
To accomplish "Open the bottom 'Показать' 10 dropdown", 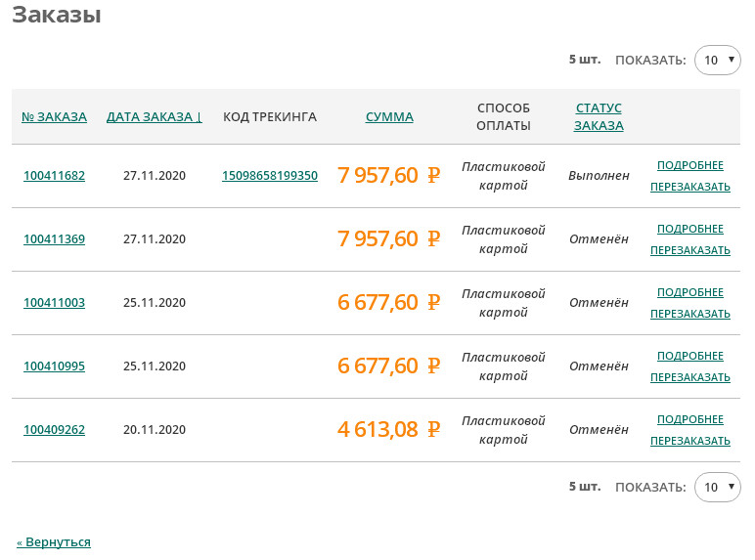I will (x=717, y=488).
